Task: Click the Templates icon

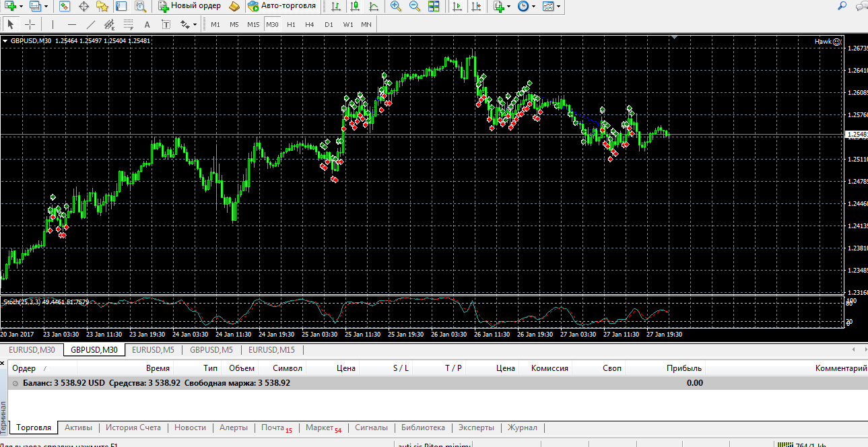Action: point(547,6)
